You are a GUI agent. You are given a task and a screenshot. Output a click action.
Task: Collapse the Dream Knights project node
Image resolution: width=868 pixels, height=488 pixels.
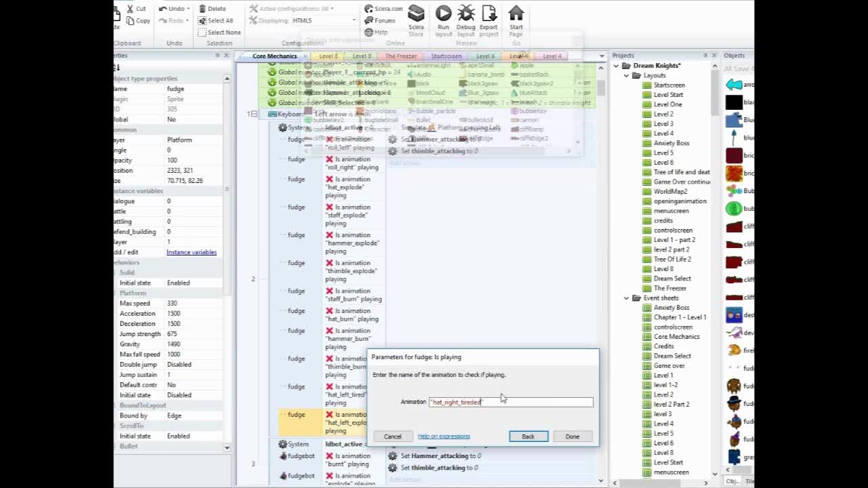pyautogui.click(x=616, y=66)
